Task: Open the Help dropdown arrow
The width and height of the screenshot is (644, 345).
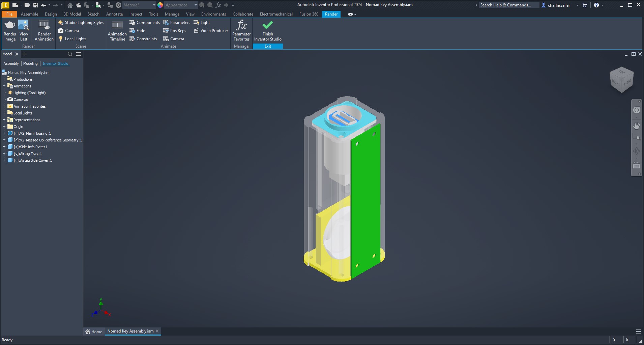Action: point(603,5)
